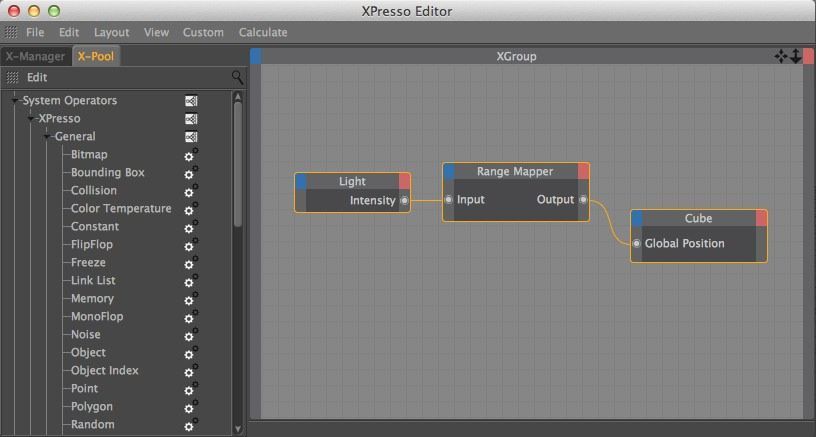The height and width of the screenshot is (437, 816).
Task: Collapse the System Operators tree
Action: [x=15, y=100]
